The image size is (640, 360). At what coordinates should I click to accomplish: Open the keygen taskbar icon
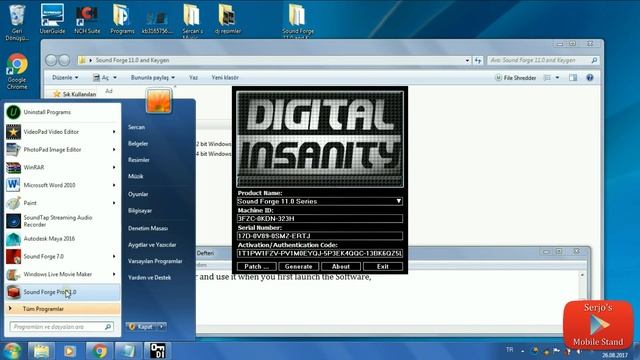158,351
